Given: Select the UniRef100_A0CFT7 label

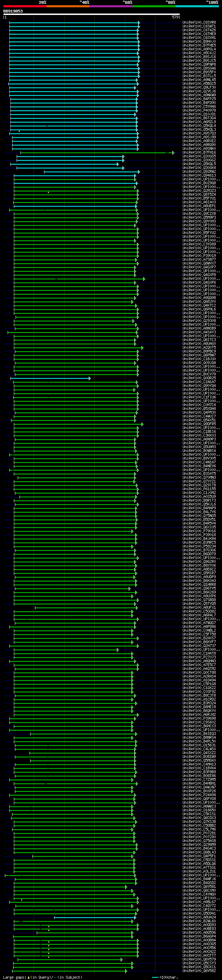Looking at the screenshot, I should [x=199, y=955].
